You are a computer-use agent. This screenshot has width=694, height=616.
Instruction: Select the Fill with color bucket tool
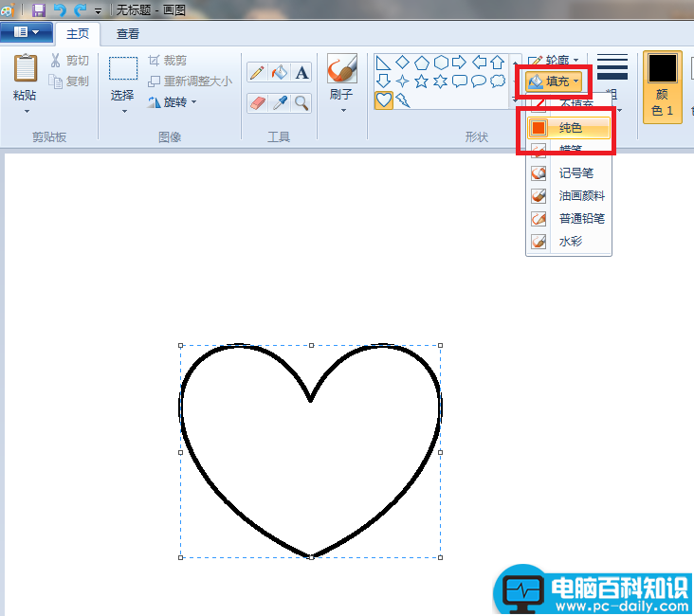pos(280,72)
